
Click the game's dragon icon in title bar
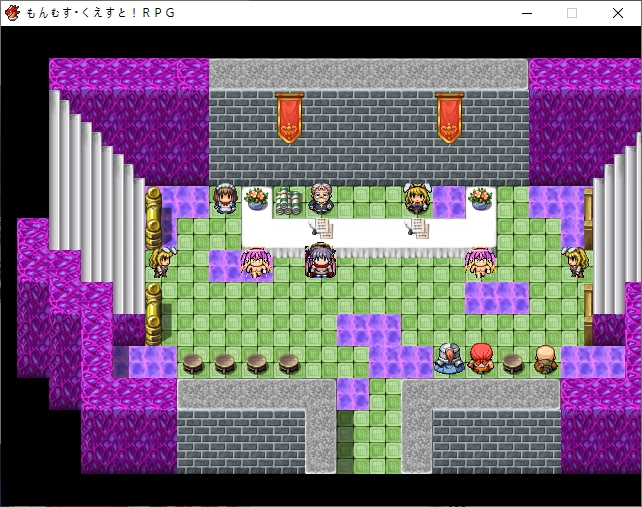click(12, 13)
